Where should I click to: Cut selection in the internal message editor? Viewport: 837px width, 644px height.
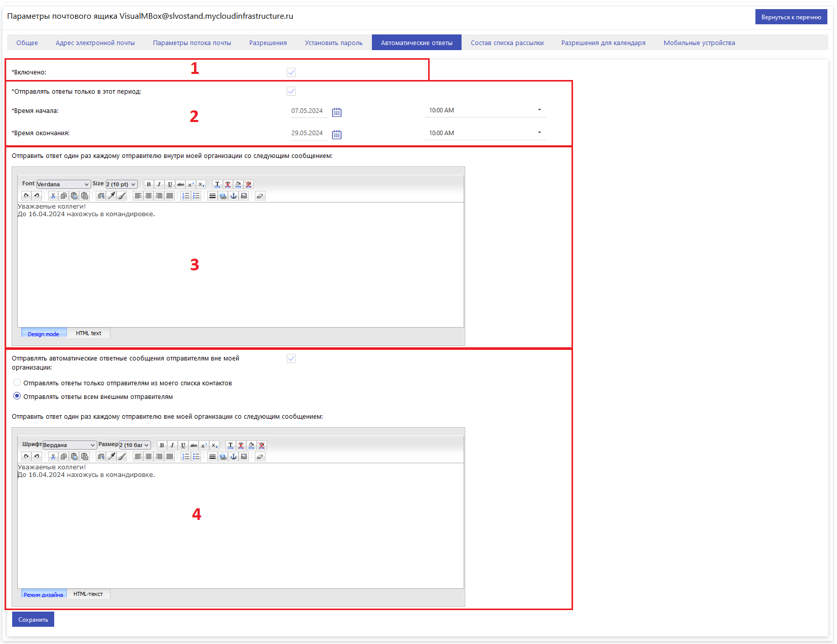[53, 196]
